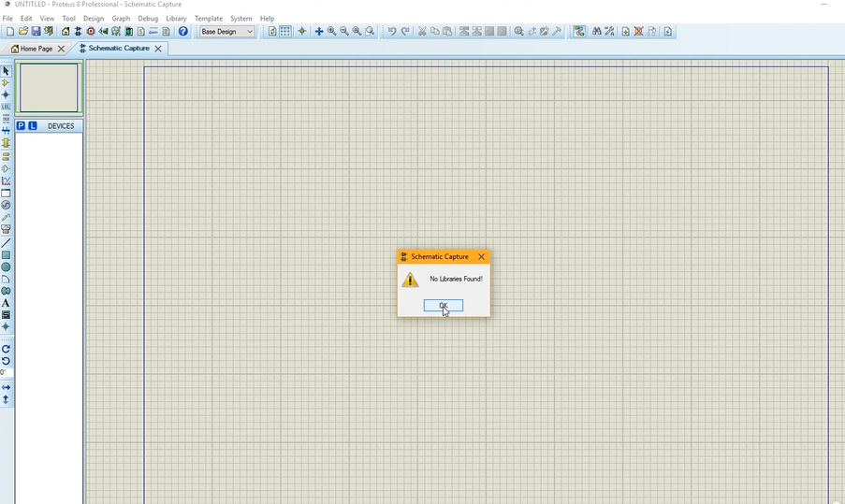Image resolution: width=845 pixels, height=504 pixels.
Task: Open the Debug menu
Action: click(148, 19)
